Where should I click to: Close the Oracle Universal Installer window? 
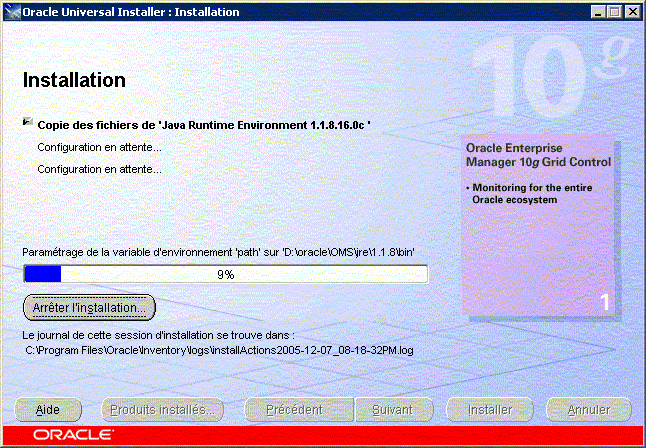click(630, 12)
